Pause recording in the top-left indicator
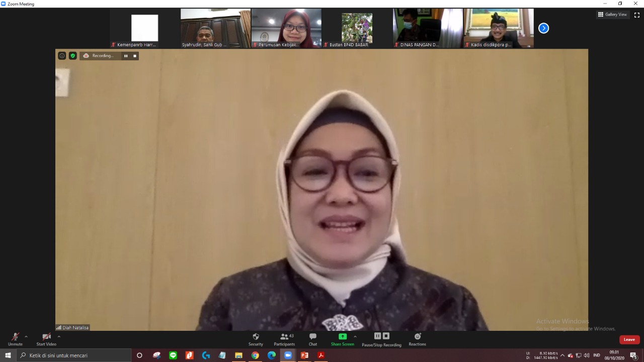The width and height of the screenshot is (644, 362). click(126, 56)
